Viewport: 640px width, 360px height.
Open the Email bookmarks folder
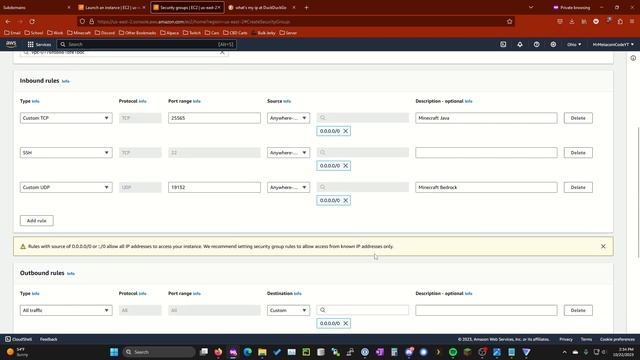point(12,33)
